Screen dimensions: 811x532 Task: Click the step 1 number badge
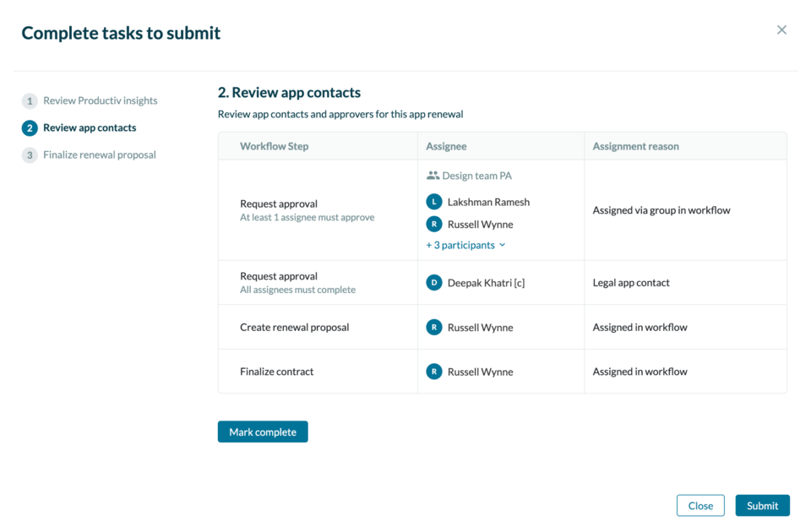point(30,101)
